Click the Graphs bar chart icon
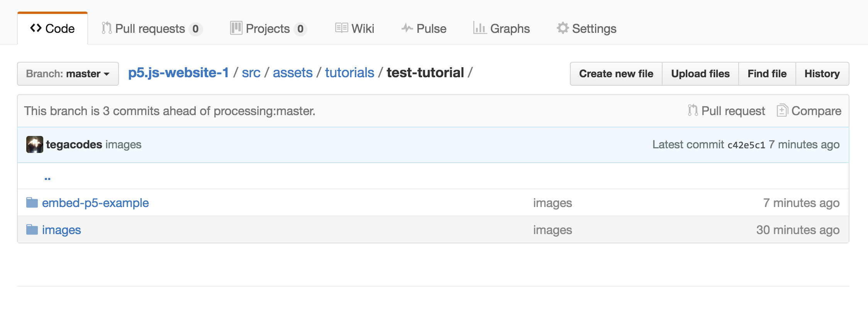The width and height of the screenshot is (868, 309). [480, 28]
